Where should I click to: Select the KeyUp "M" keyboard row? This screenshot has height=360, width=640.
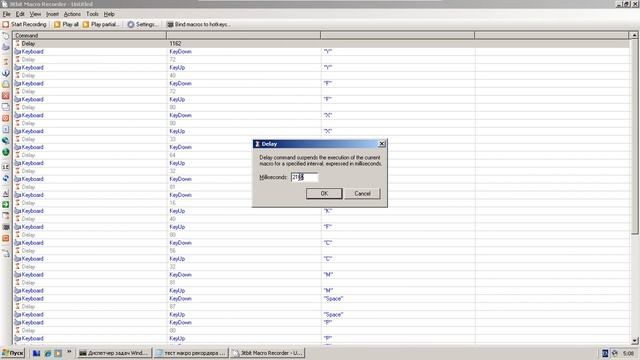click(x=321, y=291)
